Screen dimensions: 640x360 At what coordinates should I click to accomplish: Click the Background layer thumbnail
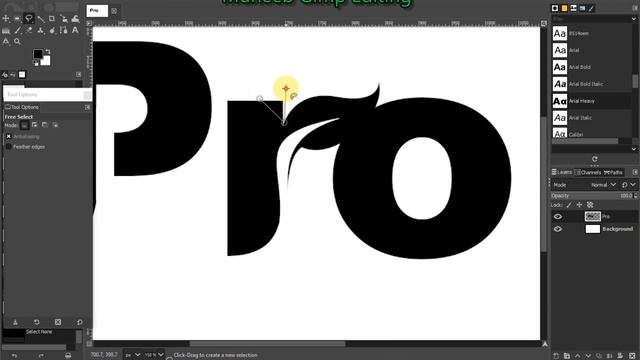[593, 229]
